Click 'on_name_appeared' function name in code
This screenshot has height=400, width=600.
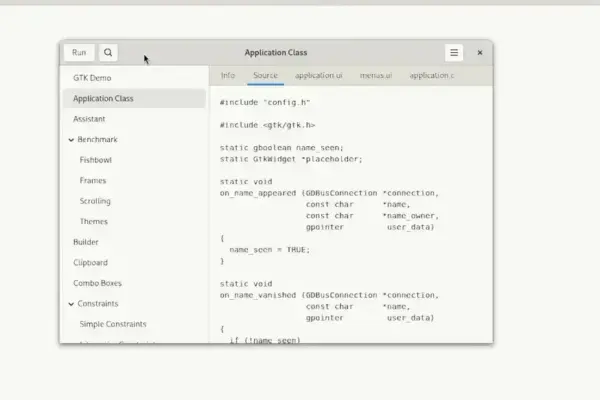(x=258, y=193)
